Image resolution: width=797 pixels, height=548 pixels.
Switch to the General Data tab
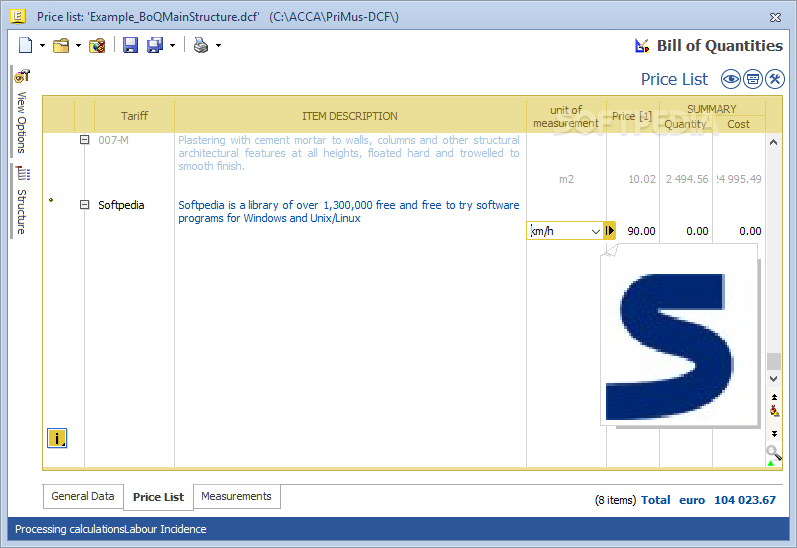coord(83,496)
